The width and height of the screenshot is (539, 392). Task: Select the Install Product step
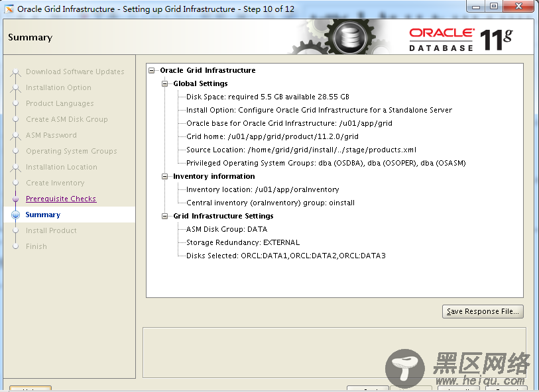(51, 230)
